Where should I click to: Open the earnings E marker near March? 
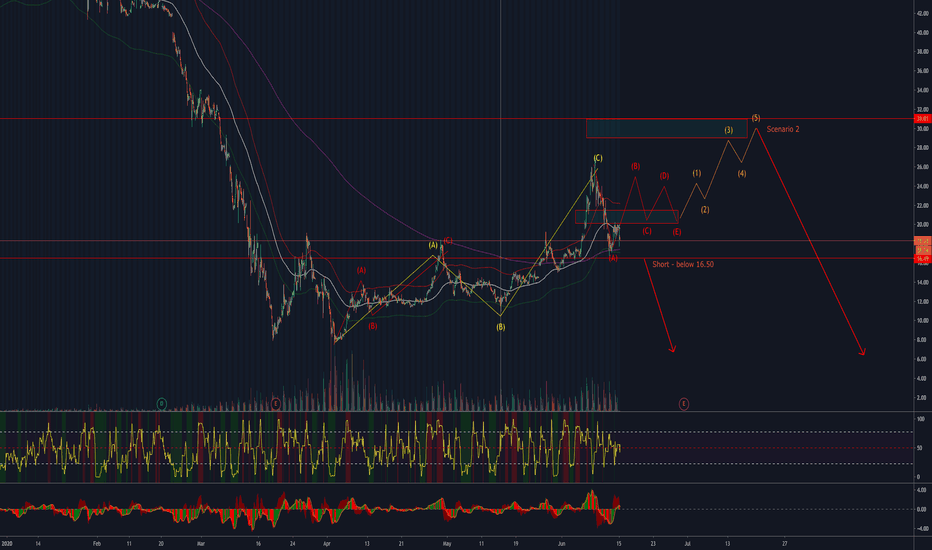275,404
